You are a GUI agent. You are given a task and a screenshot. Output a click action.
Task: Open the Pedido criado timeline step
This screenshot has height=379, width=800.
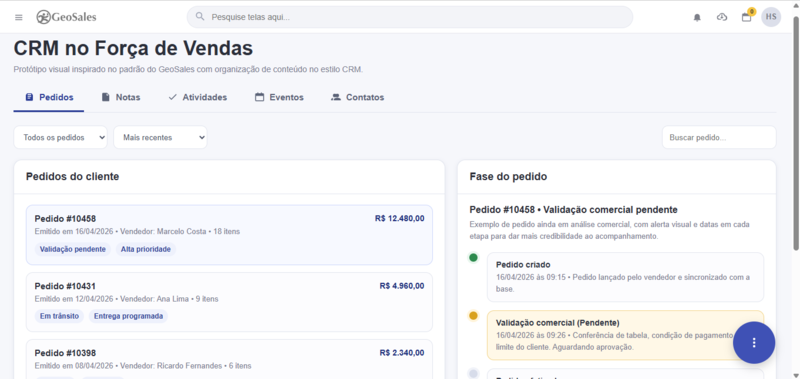pos(626,277)
